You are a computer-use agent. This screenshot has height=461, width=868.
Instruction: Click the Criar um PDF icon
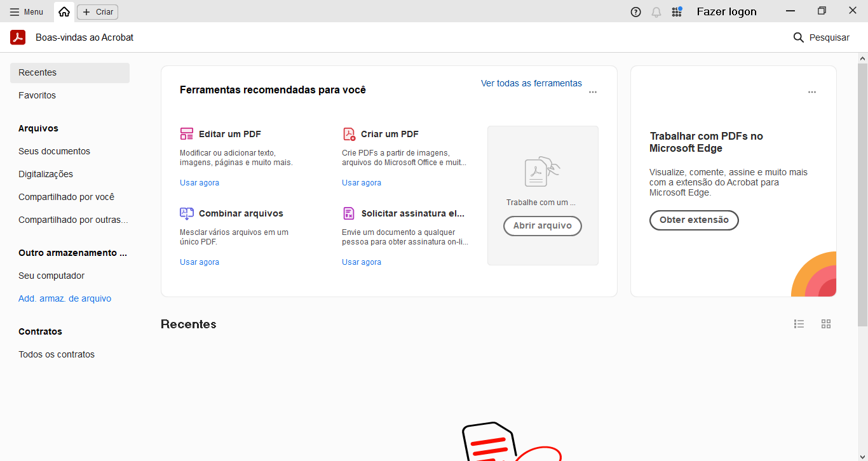coord(349,134)
